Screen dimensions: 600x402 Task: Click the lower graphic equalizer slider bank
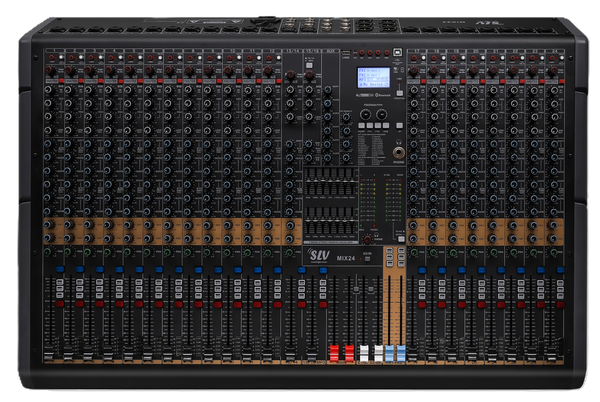point(331,222)
